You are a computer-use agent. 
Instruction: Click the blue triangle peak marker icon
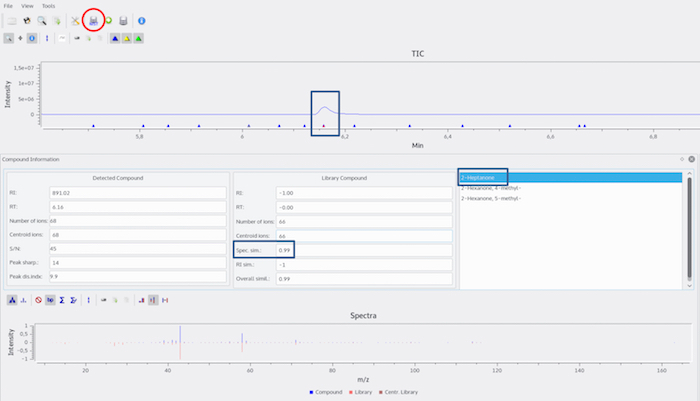point(114,38)
